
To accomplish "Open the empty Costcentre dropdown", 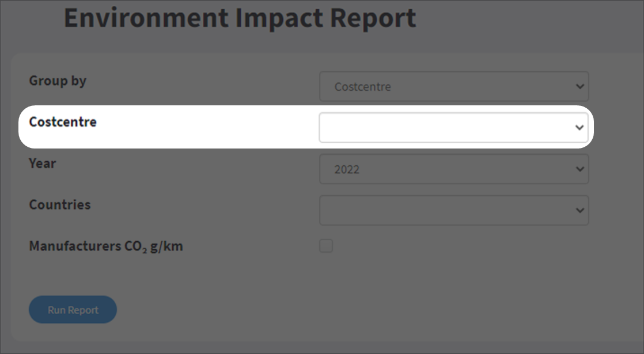I will (x=454, y=128).
